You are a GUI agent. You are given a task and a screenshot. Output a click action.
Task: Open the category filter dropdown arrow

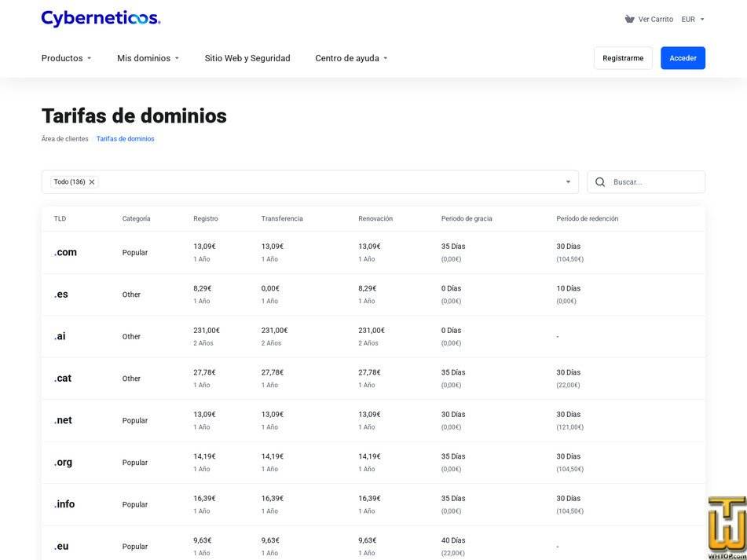click(568, 182)
